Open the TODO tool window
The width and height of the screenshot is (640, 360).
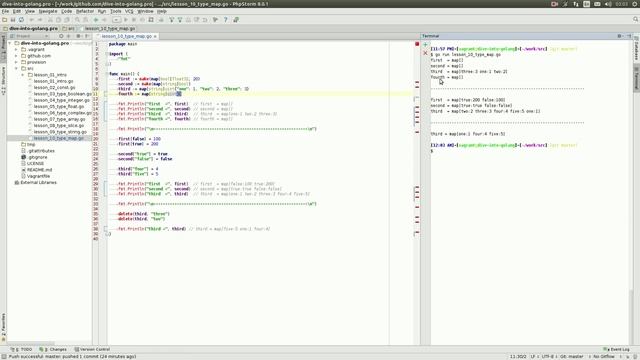[22, 349]
